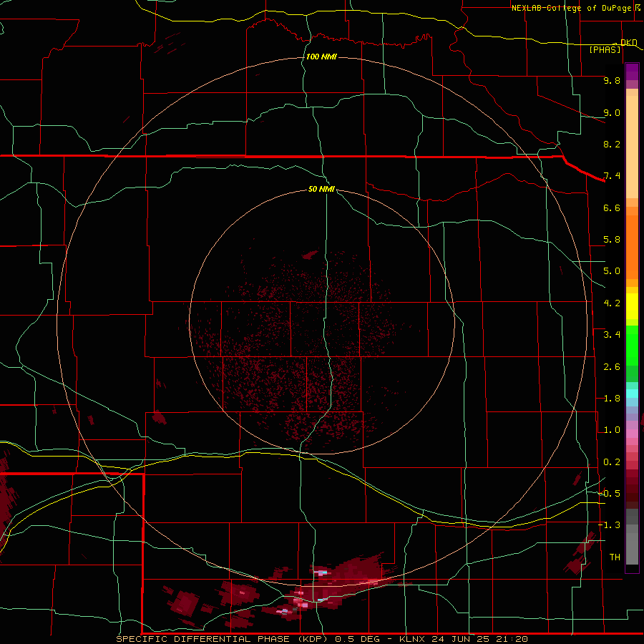644x644 pixels.
Task: Click the "DKD" label near top right
Action: [628, 43]
